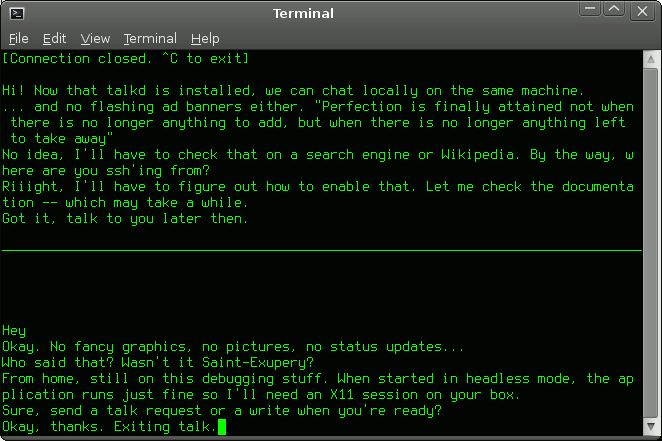This screenshot has height=441, width=662.
Task: Close the Terminal window
Action: (x=642, y=11)
